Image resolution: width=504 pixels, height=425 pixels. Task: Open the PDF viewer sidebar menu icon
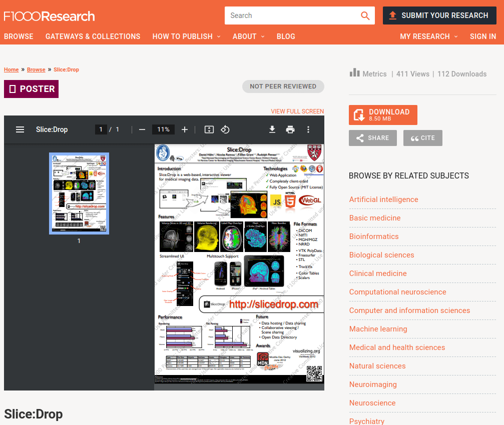point(20,129)
